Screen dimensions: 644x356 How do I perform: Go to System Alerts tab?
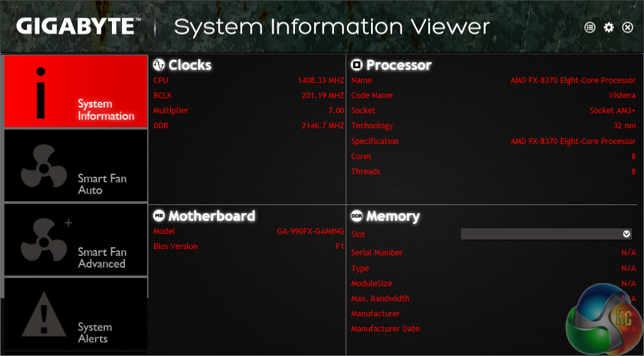[x=76, y=314]
